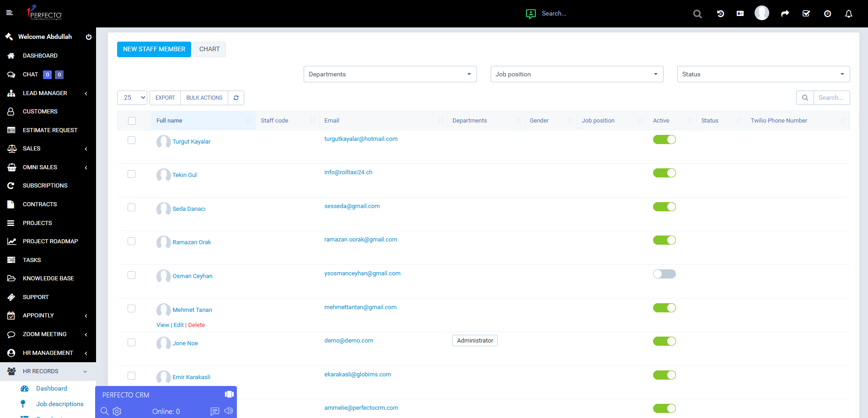
Task: Open the notifications bell
Action: [849, 14]
